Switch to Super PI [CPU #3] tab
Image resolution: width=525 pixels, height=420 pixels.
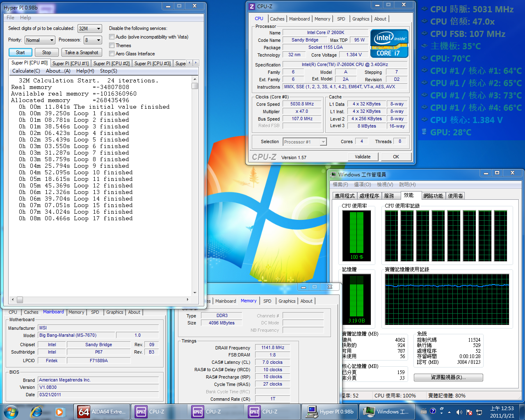coord(152,64)
